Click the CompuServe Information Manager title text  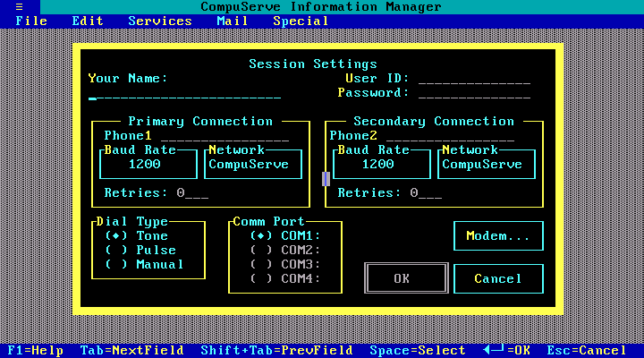coord(321,6)
